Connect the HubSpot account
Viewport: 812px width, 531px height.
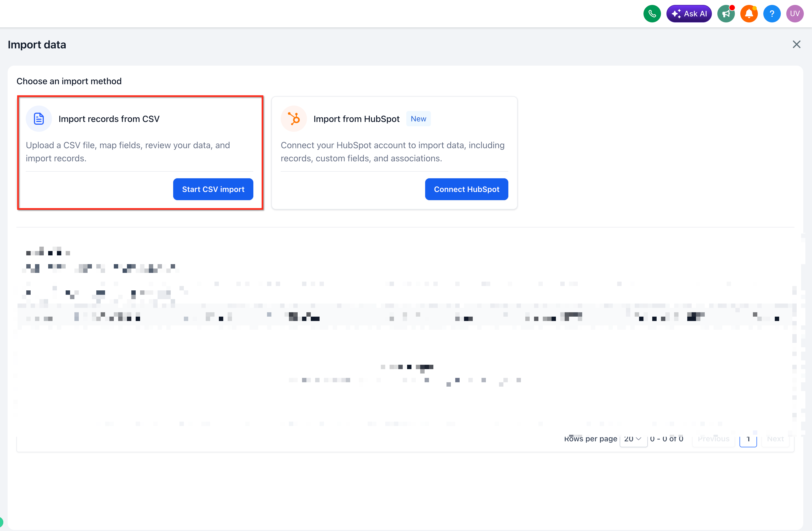coord(466,189)
